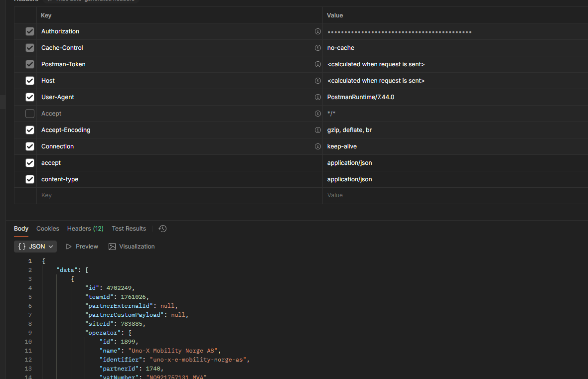The height and width of the screenshot is (379, 588).
Task: Click the content-type application/json value
Action: (x=349, y=179)
